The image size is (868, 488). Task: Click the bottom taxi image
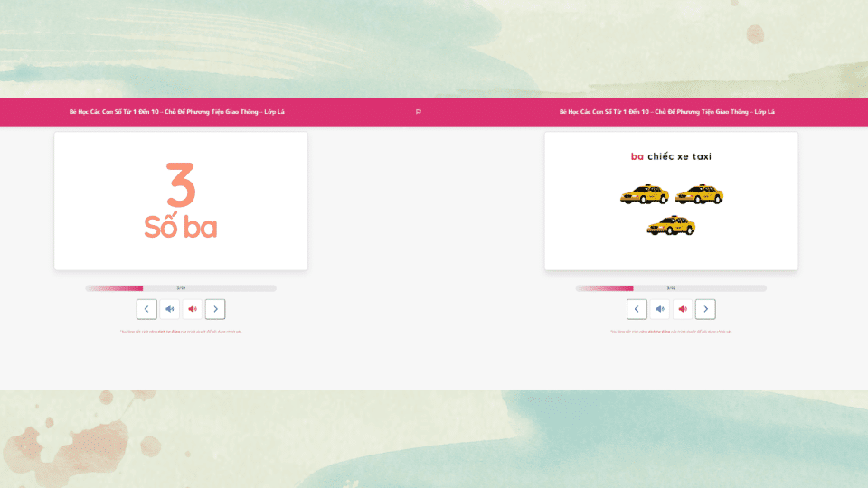pos(671,225)
